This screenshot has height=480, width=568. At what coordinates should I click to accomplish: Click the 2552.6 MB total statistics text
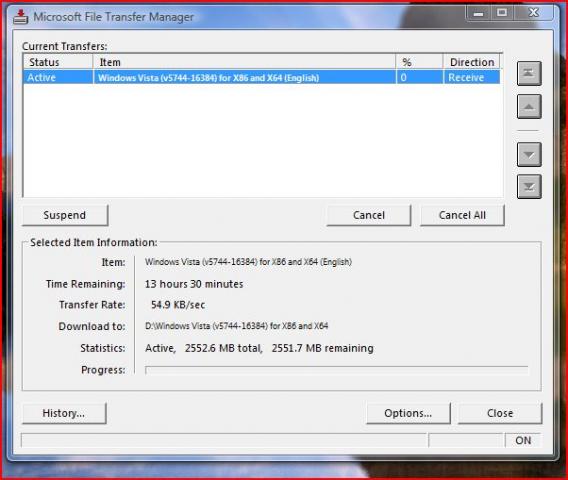[x=224, y=348]
